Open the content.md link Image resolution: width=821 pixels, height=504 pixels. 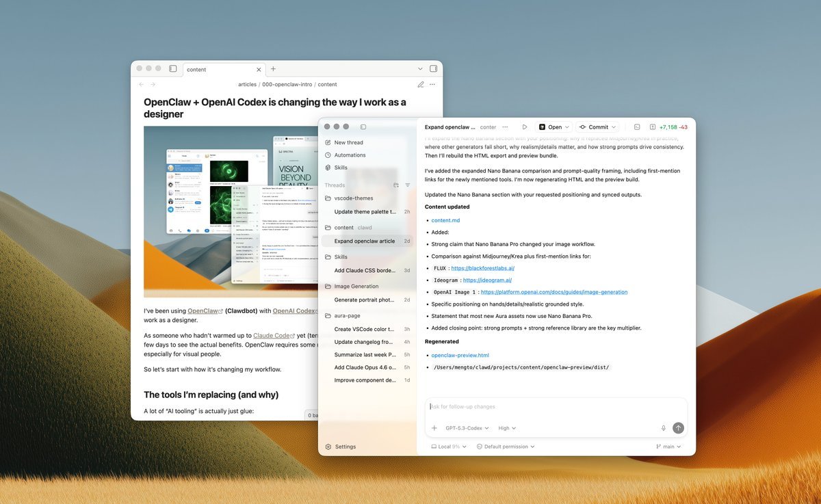[x=445, y=220]
